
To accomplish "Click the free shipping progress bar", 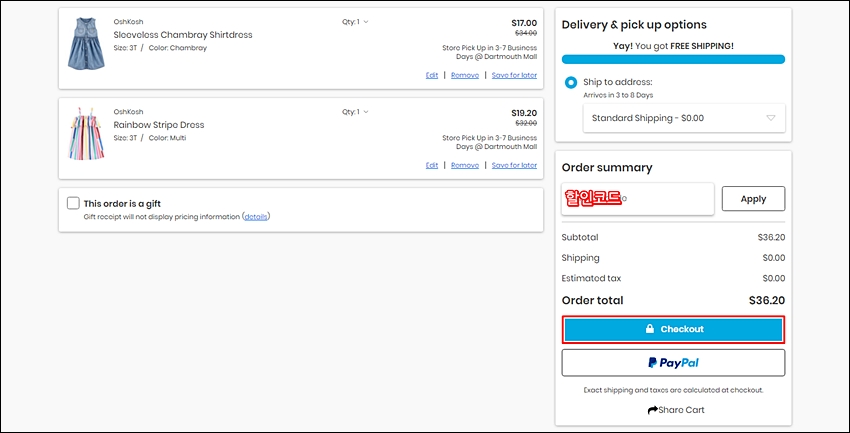I will 673,59.
